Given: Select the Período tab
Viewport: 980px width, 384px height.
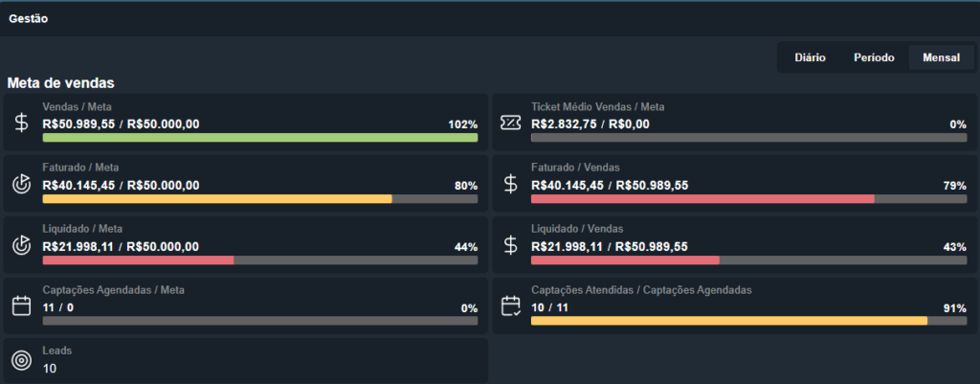Looking at the screenshot, I should pyautogui.click(x=873, y=57).
